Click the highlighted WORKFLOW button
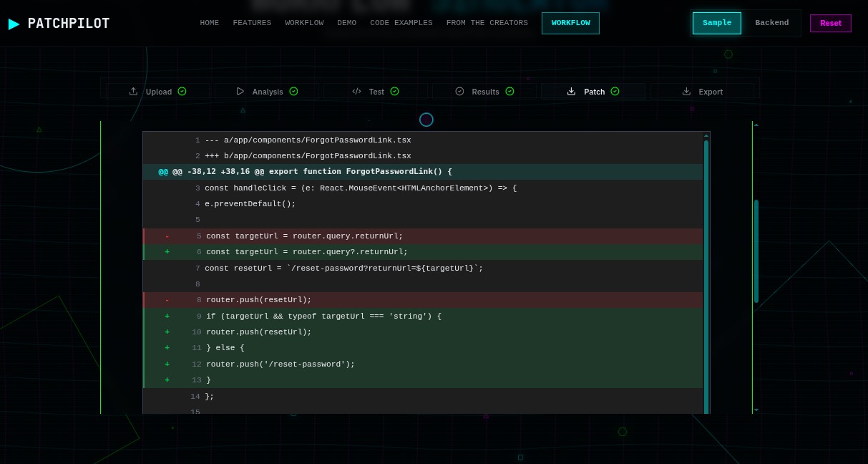The image size is (868, 464). click(570, 23)
